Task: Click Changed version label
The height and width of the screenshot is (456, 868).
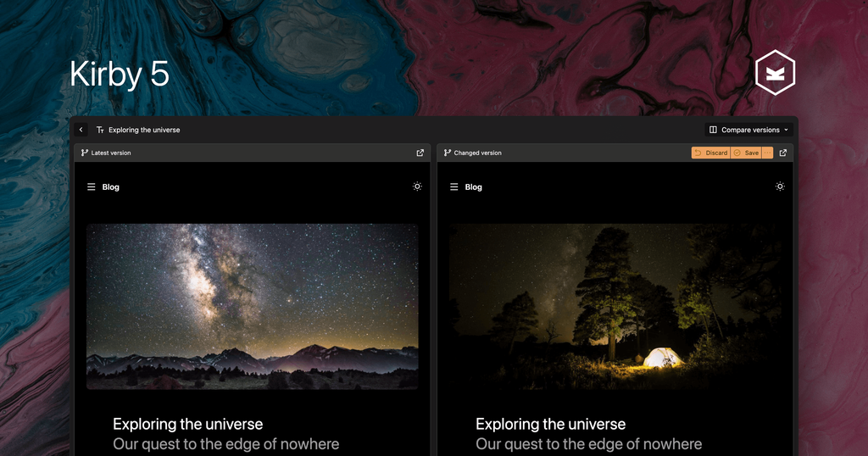Action: click(x=478, y=153)
